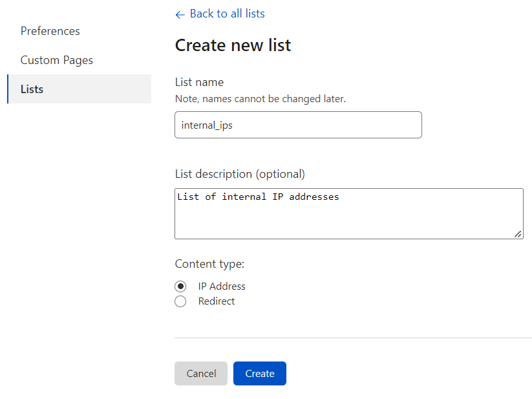Focus the List name input field
532x399 pixels.
pos(298,124)
